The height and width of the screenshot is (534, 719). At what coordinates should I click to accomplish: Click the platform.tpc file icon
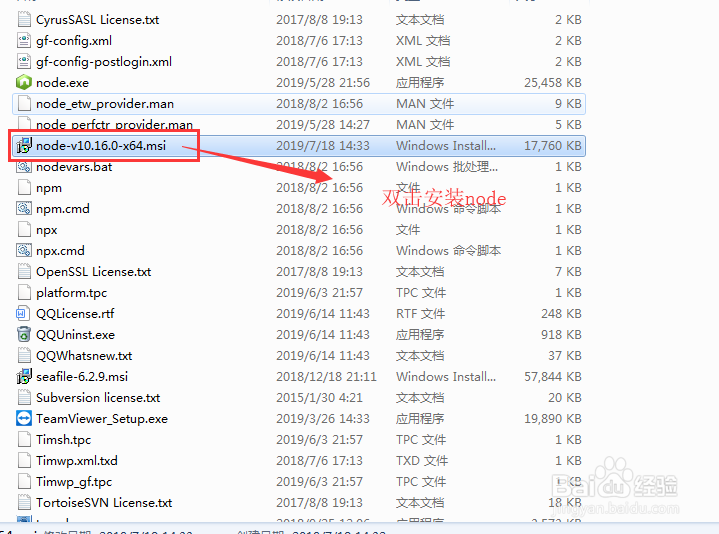pyautogui.click(x=24, y=293)
